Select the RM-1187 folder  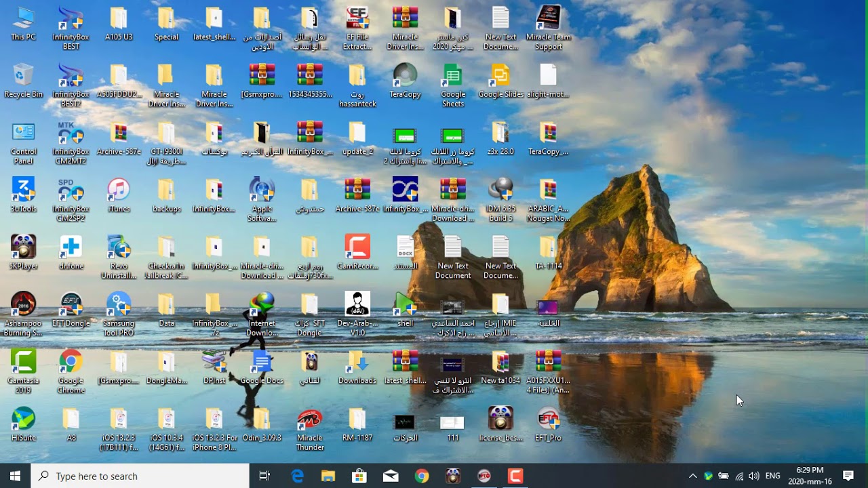[x=357, y=424]
